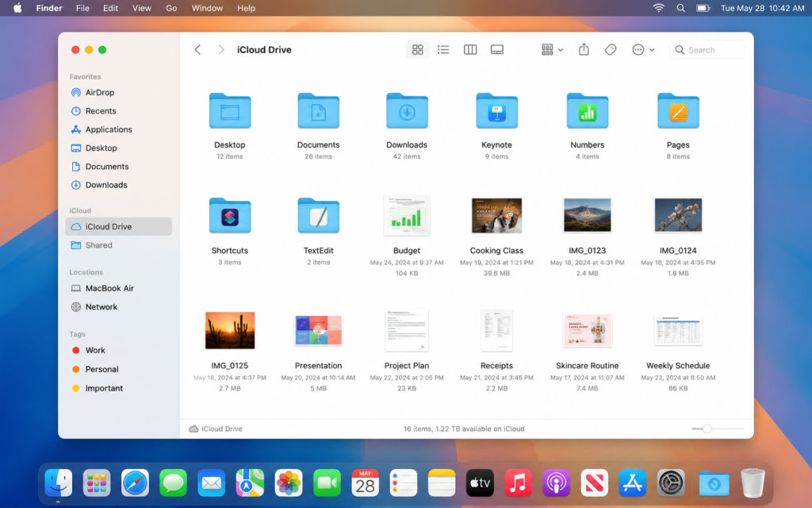The width and height of the screenshot is (812, 508).
Task: Click the Share toolbar icon
Action: coord(584,50)
